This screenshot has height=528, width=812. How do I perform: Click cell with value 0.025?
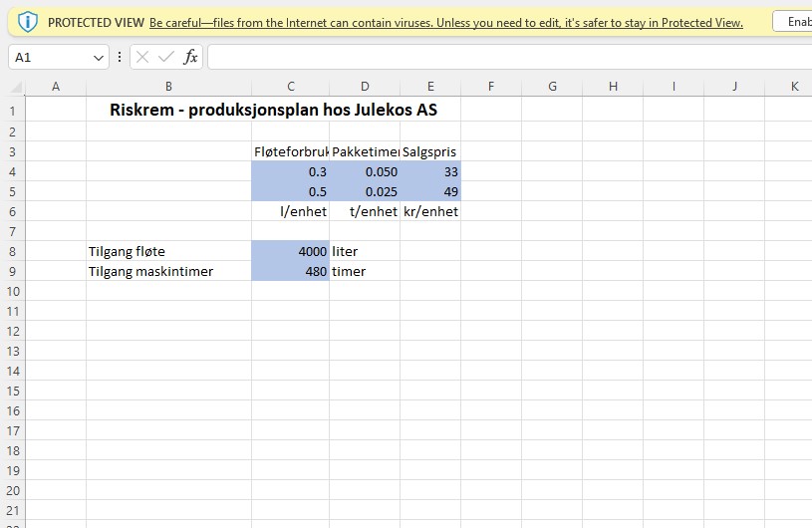click(x=365, y=191)
